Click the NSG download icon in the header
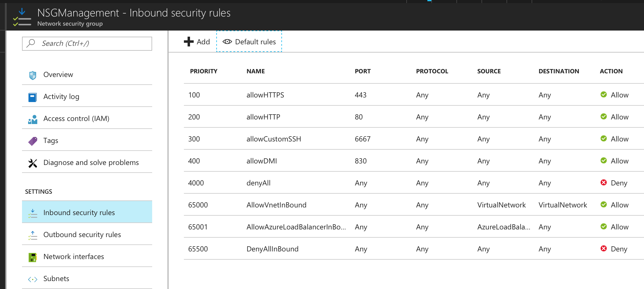The width and height of the screenshot is (644, 289). coord(21,12)
